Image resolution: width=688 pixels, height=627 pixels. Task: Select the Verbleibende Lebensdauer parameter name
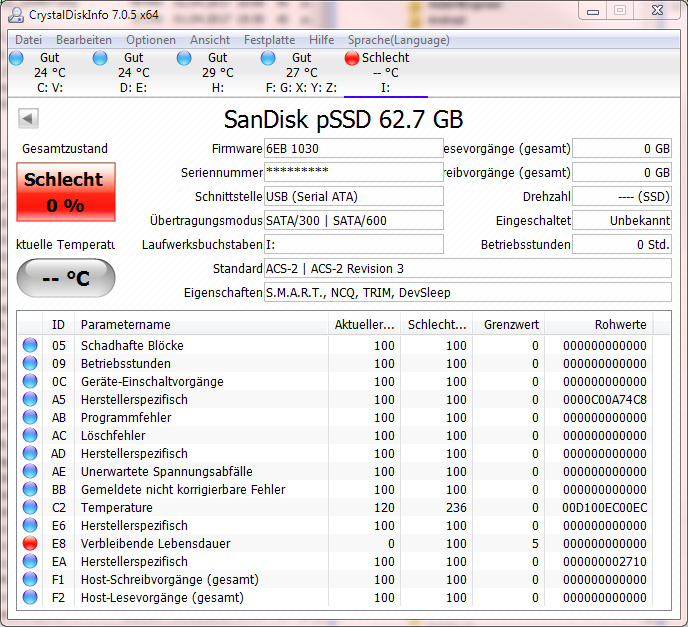[155, 544]
